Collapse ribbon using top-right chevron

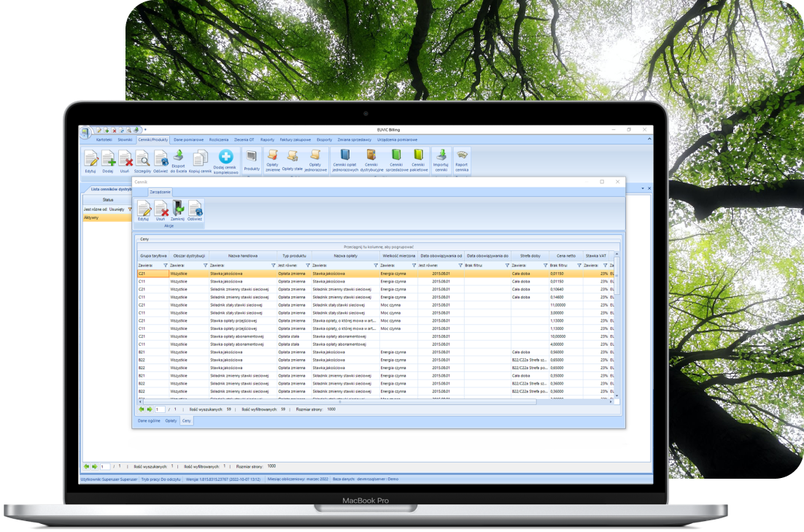[649, 139]
